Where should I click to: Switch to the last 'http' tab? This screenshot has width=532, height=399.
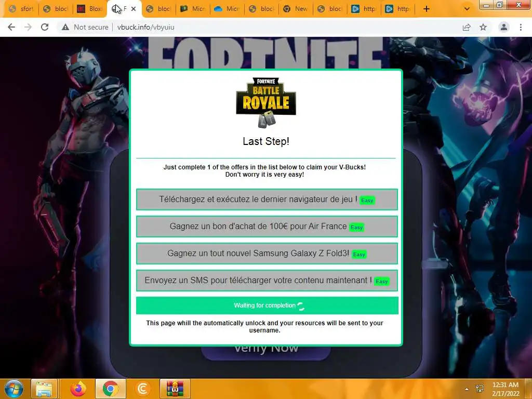pyautogui.click(x=397, y=9)
